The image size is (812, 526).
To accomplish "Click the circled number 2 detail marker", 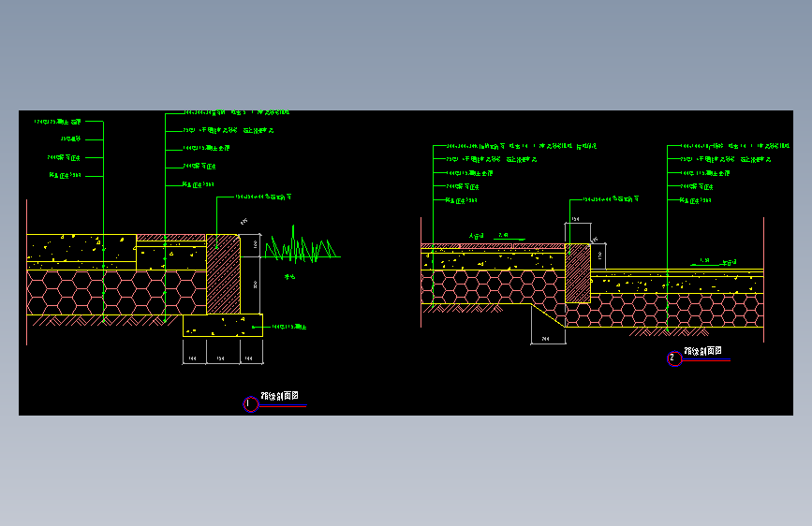I will click(674, 358).
